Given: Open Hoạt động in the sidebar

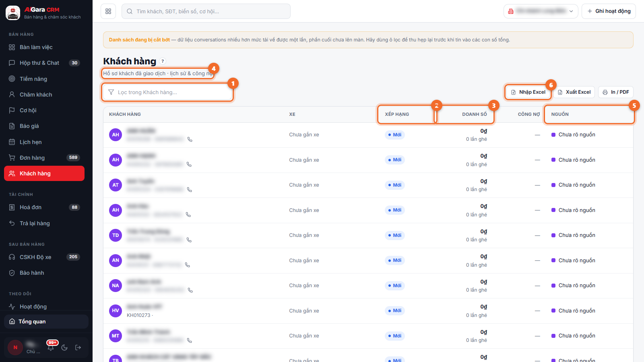Looking at the screenshot, I should pos(44,306).
